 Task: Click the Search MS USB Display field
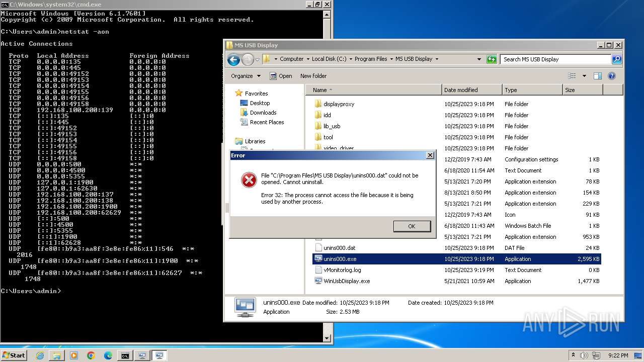555,59
